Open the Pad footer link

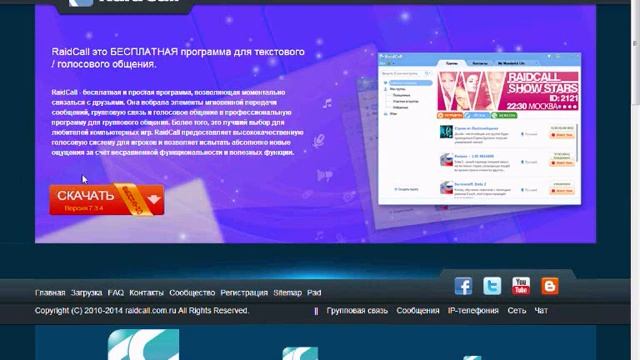[314, 293]
